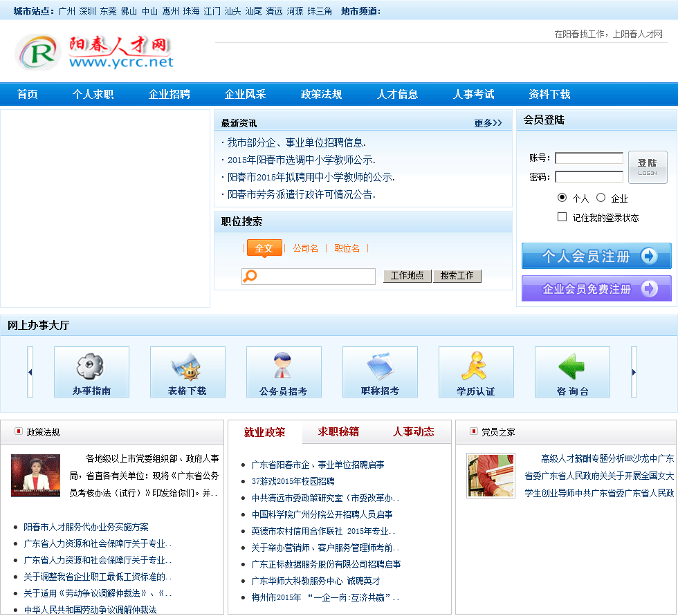Open link 梅州市2015年 一企一岗:互济共赢
The height and width of the screenshot is (616, 678).
325,597
